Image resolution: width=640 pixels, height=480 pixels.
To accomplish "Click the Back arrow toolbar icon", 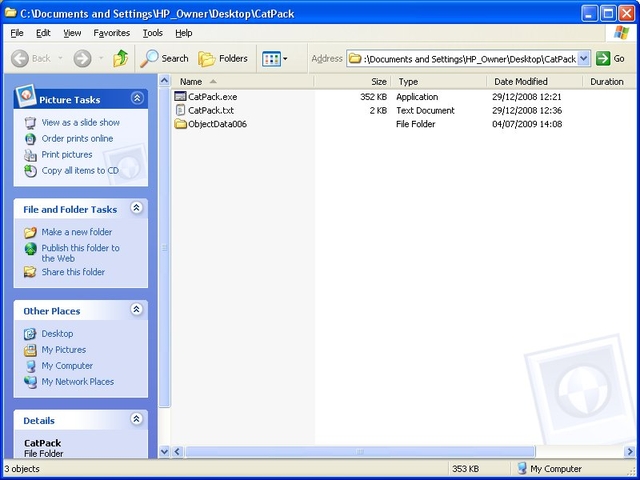I will 20,59.
